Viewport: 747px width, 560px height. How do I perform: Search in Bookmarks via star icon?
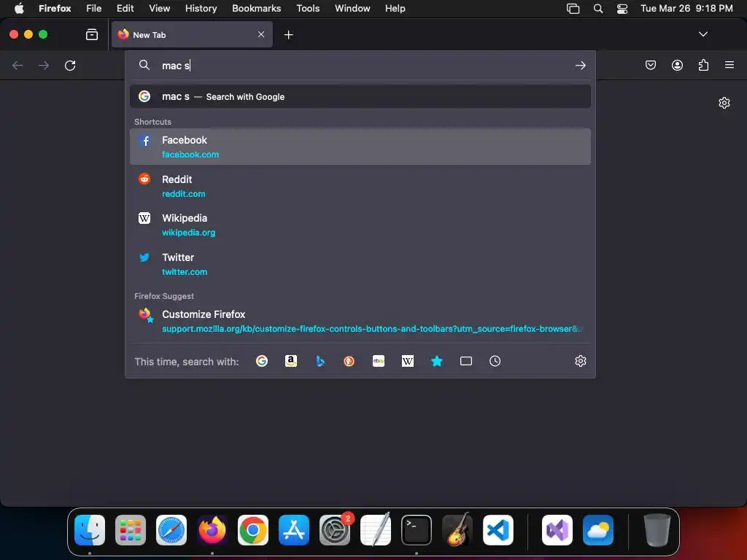coord(437,361)
